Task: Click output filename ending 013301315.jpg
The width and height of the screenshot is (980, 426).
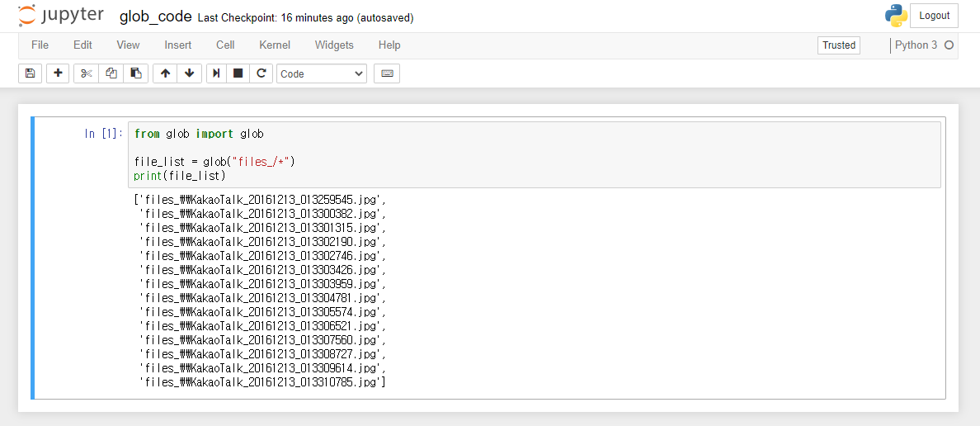Action: 263,228
